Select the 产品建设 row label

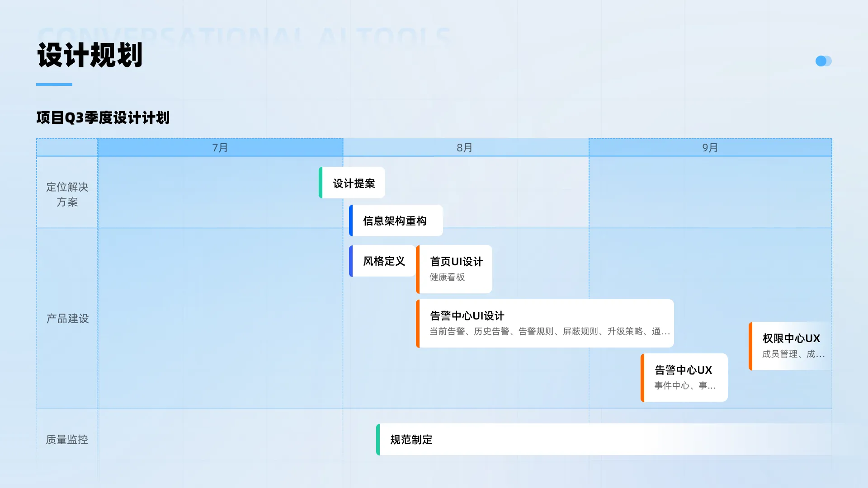67,318
